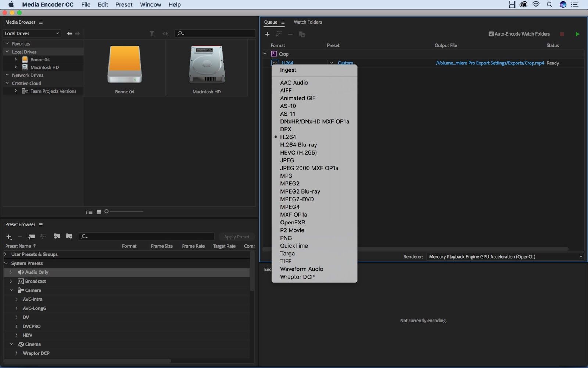Collapse the Favorites section

click(x=7, y=43)
